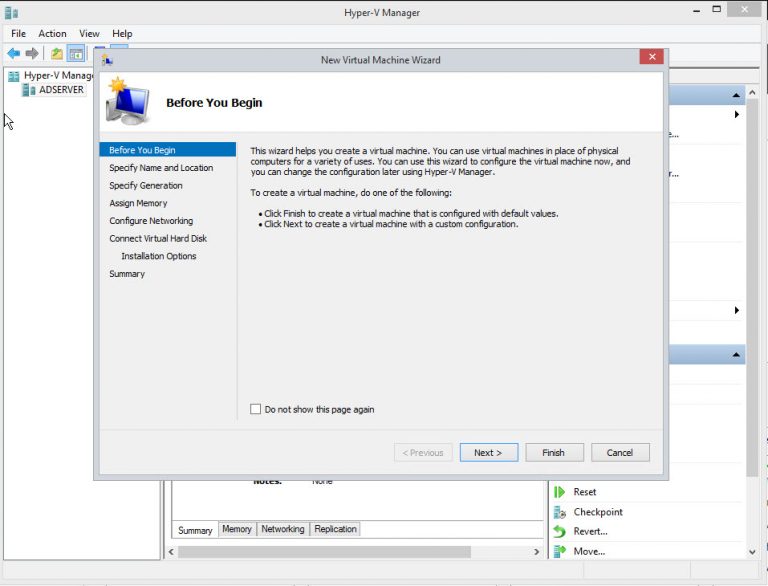The height and width of the screenshot is (586, 768).
Task: Click Checkpoint in the Actions pane
Action: coord(598,512)
